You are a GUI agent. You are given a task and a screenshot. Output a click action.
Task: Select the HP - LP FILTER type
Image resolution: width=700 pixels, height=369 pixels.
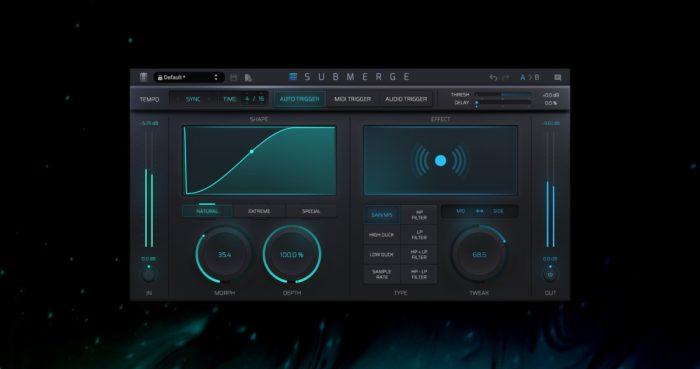click(x=419, y=274)
